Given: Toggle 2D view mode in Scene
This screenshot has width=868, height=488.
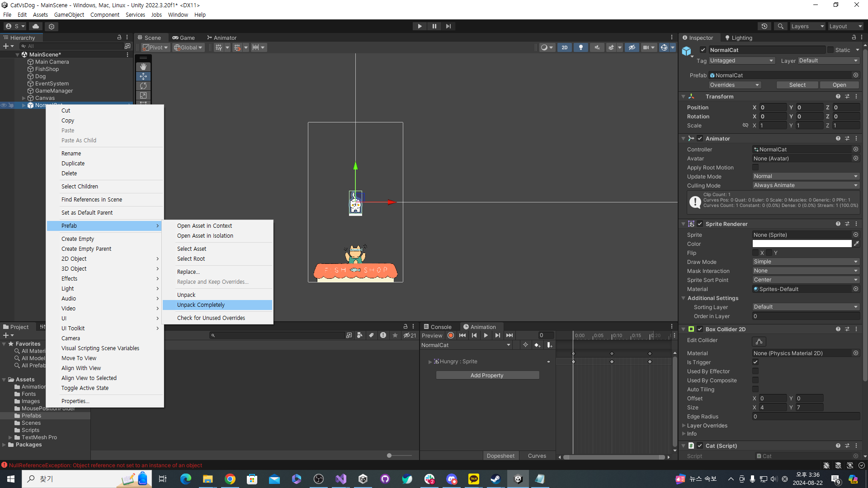Looking at the screenshot, I should 565,47.
